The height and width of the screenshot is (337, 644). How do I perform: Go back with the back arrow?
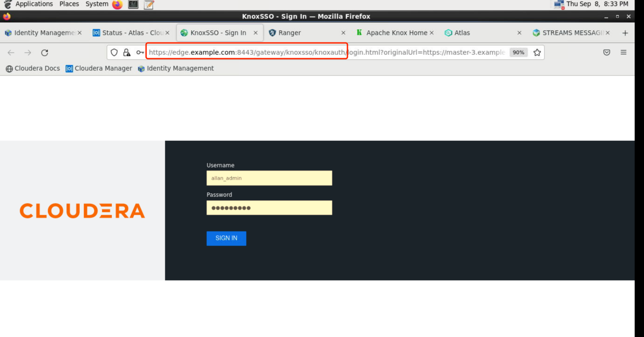click(x=11, y=52)
